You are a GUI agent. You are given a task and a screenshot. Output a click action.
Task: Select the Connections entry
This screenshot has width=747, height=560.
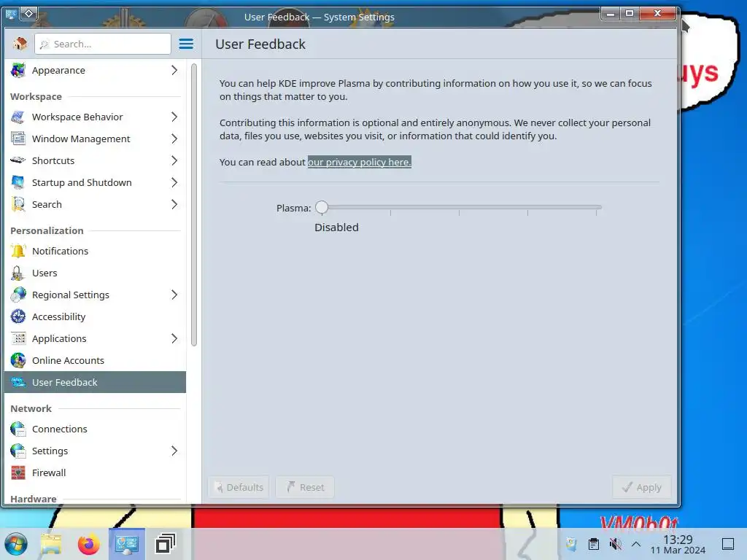point(95,429)
